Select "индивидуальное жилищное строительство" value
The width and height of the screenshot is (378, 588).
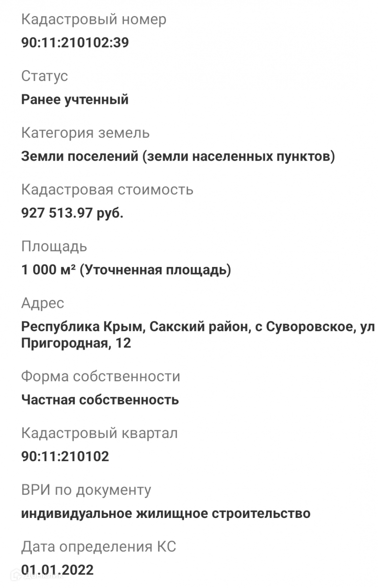[166, 514]
